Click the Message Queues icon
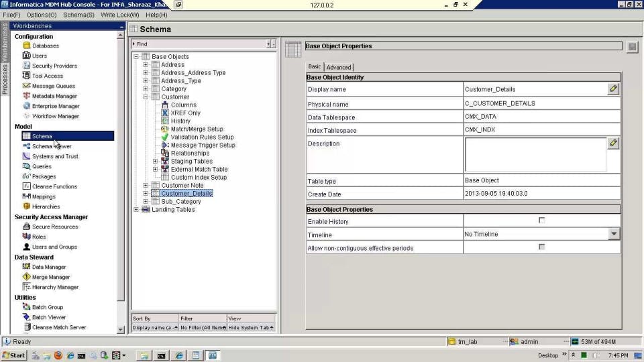 [x=26, y=86]
